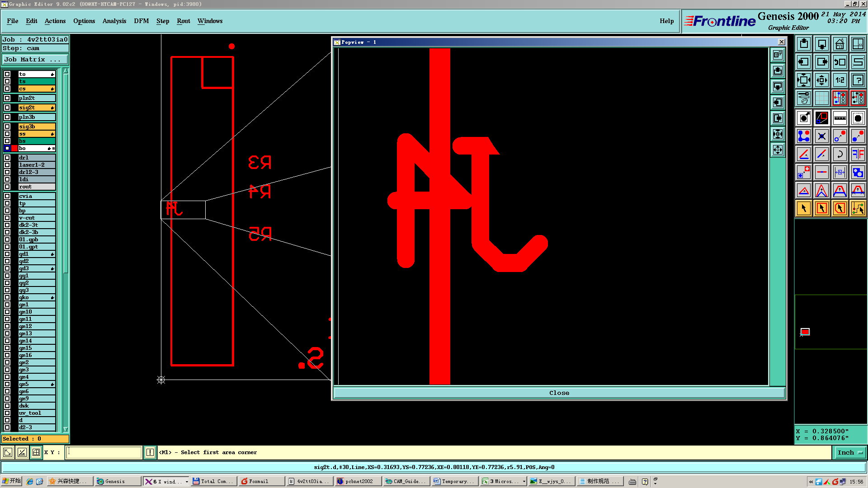Open the Analysis menu
The height and width of the screenshot is (488, 868).
point(114,21)
